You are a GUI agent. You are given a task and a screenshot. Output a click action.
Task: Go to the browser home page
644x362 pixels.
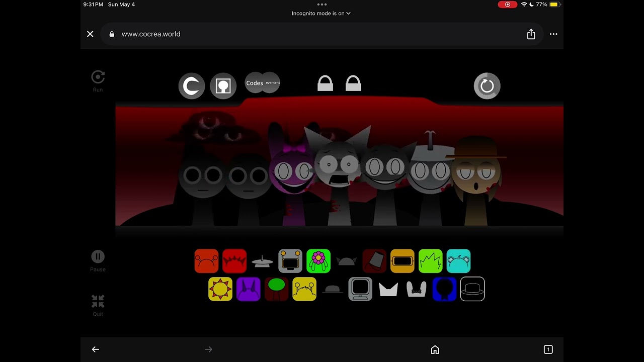(435, 349)
